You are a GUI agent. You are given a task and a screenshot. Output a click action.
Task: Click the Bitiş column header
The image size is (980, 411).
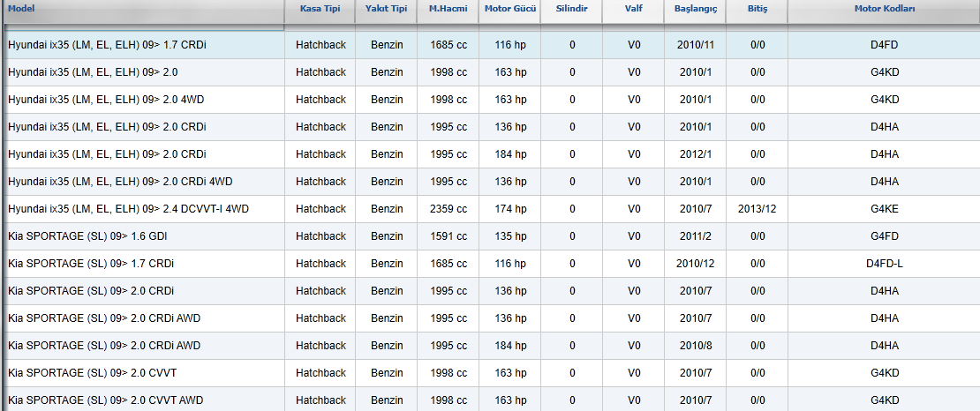pos(758,10)
